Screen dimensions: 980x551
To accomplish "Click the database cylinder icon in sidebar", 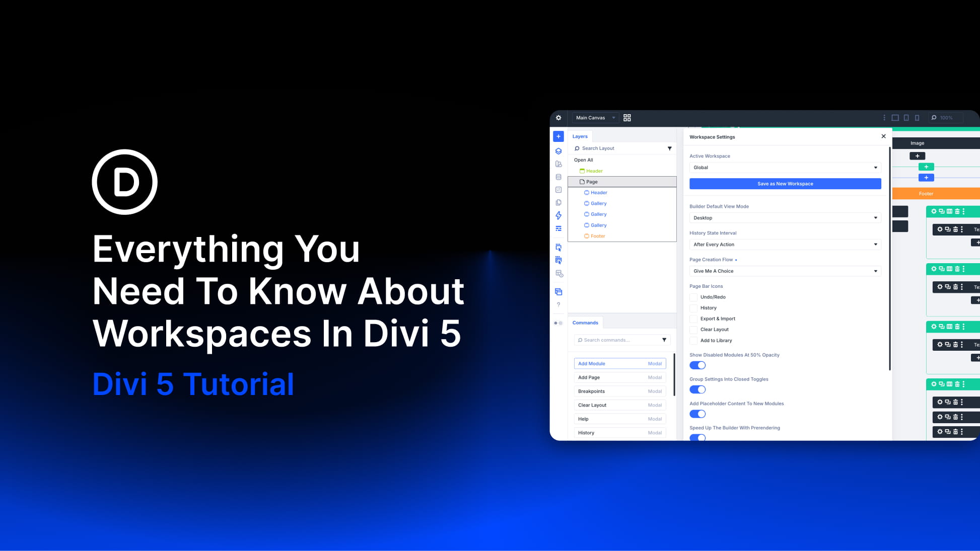I will pyautogui.click(x=558, y=177).
